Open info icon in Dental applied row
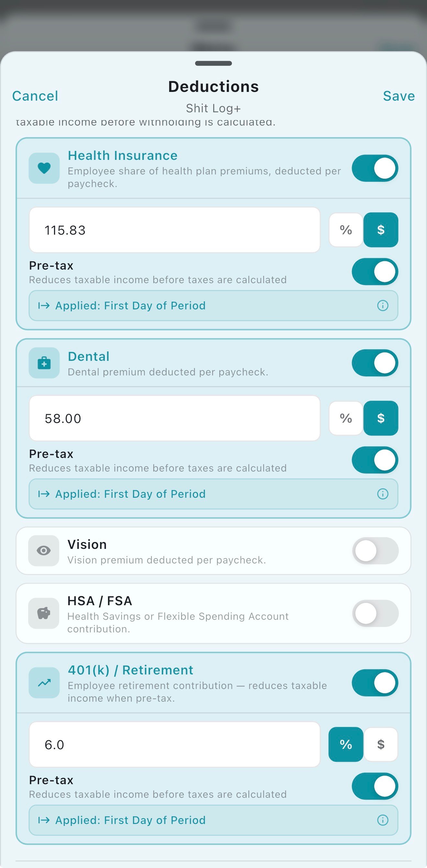Image resolution: width=427 pixels, height=868 pixels. click(383, 494)
